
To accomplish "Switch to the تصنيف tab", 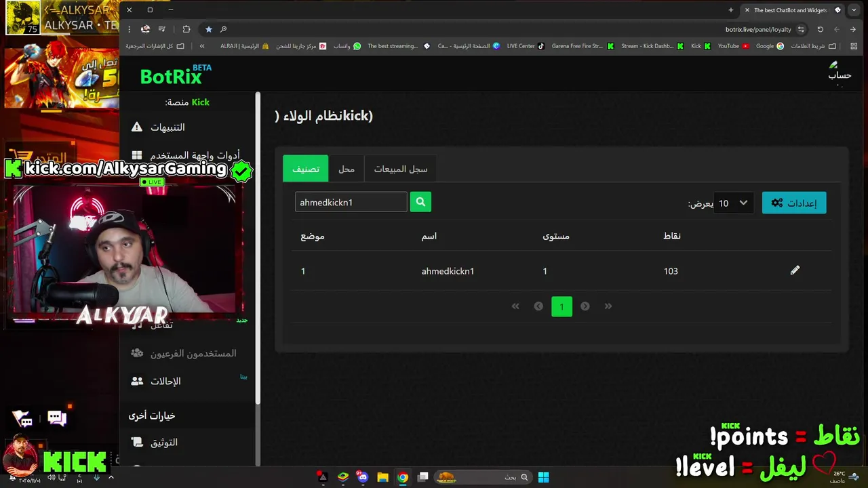I will tap(306, 169).
